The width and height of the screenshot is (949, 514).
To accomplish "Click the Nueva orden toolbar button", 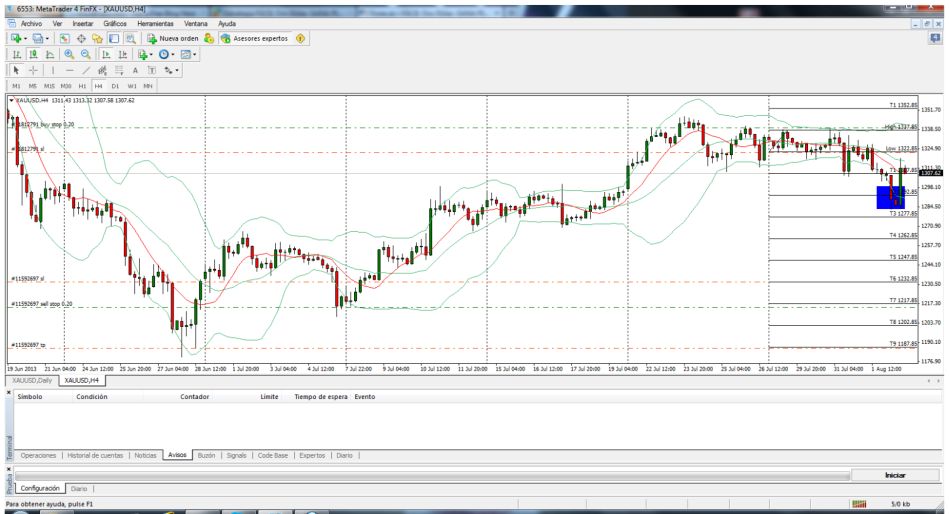I will pos(172,38).
